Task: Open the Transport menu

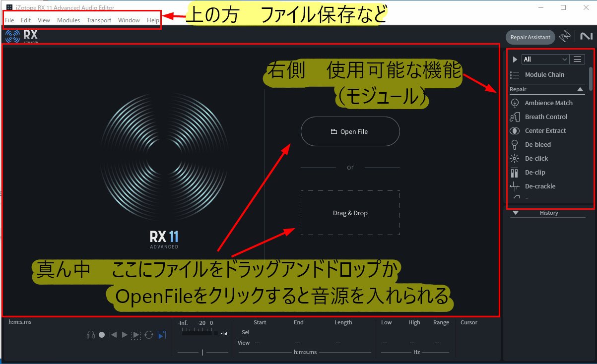Action: 99,20
